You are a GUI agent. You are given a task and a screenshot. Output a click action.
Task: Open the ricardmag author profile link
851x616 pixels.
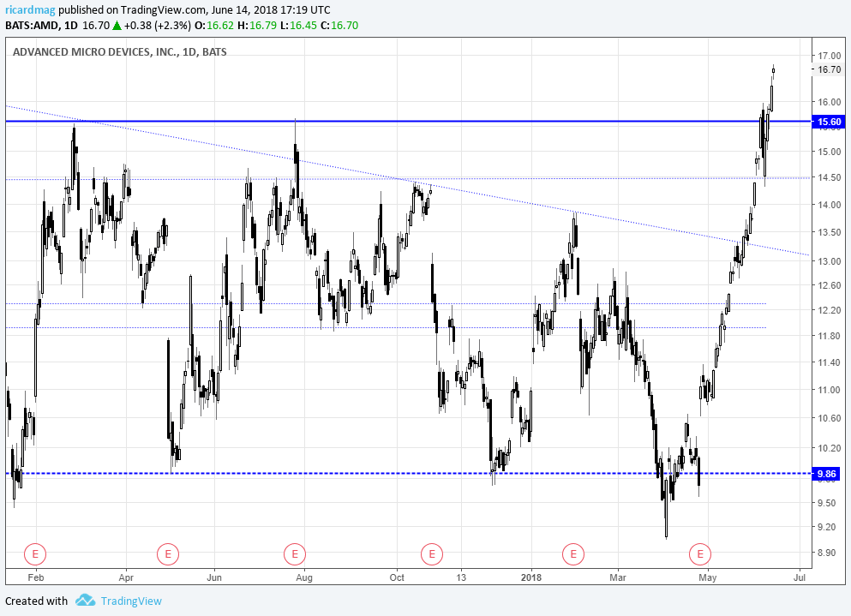tap(30, 9)
